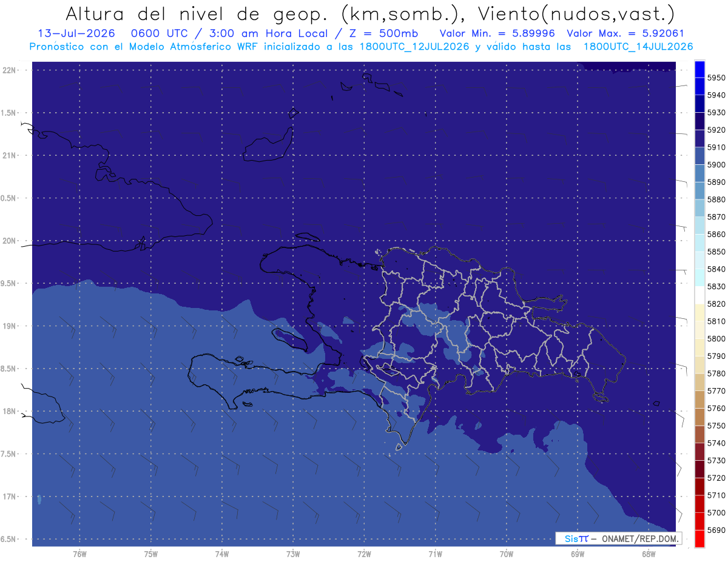
Task: Click the '8.5N' latitude label
Action: coord(9,369)
